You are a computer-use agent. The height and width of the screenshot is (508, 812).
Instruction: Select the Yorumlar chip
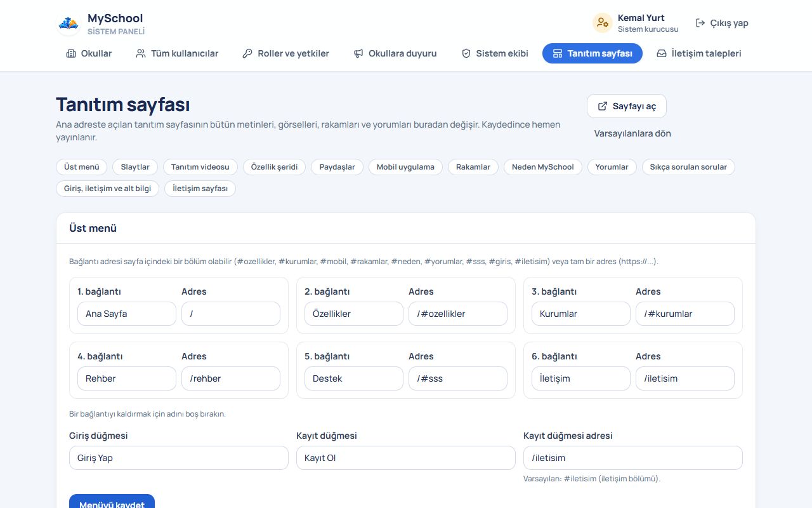pos(612,167)
